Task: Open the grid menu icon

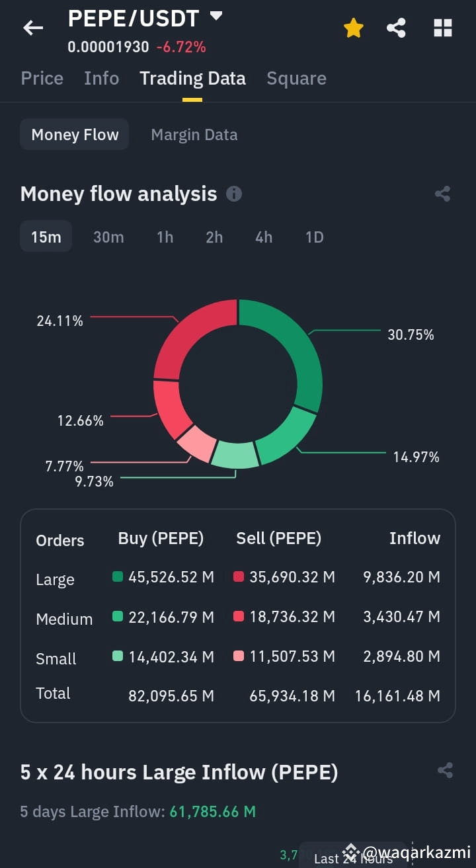Action: tap(442, 28)
